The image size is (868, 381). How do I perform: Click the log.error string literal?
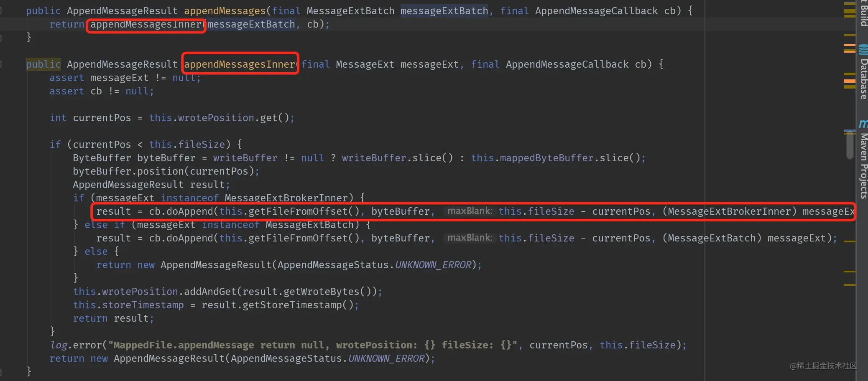coord(313,345)
